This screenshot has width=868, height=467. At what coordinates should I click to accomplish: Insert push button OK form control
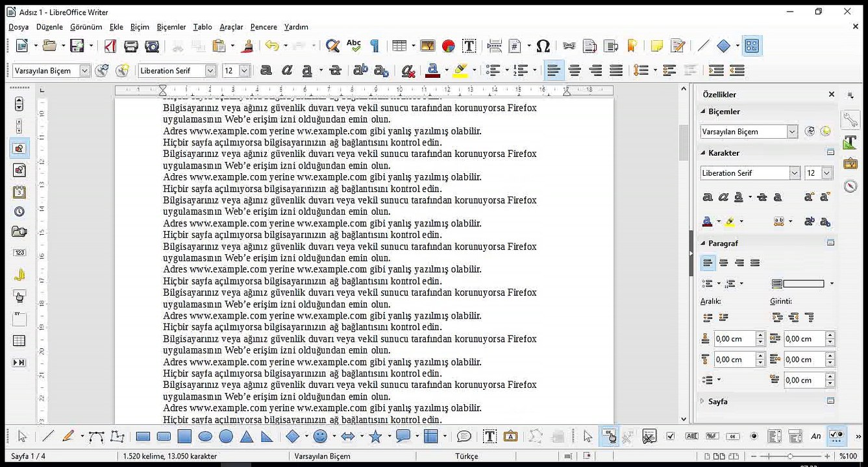732,437
